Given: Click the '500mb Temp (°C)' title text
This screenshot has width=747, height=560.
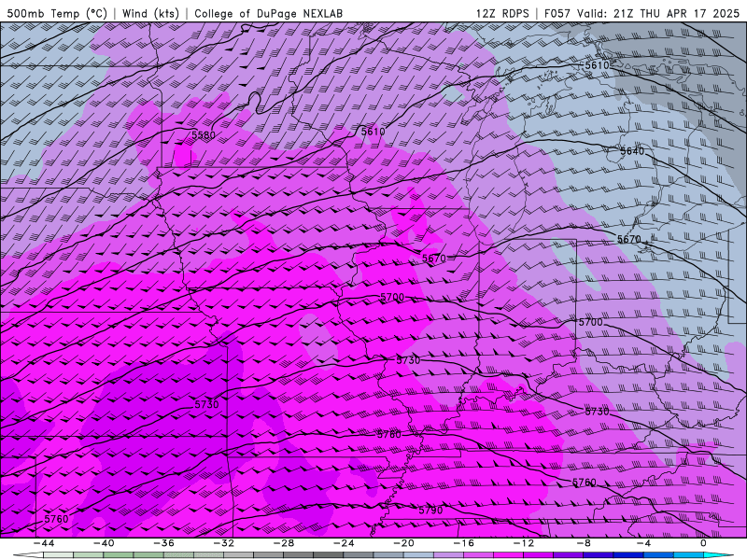Looking at the screenshot, I should click(x=57, y=13).
